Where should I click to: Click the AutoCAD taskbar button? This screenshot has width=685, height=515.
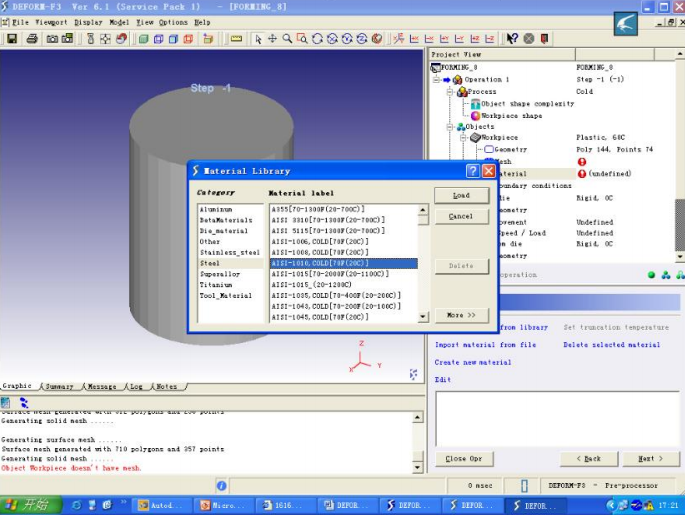click(161, 505)
